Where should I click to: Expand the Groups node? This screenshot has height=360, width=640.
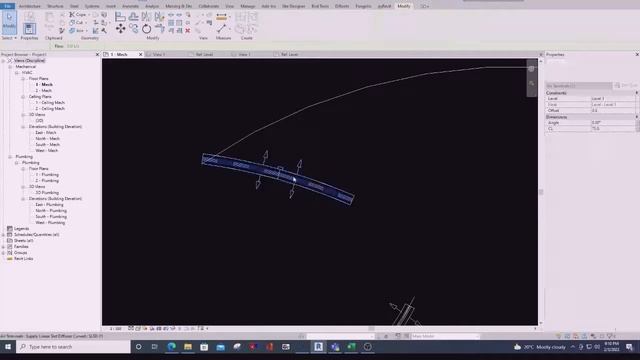4,253
